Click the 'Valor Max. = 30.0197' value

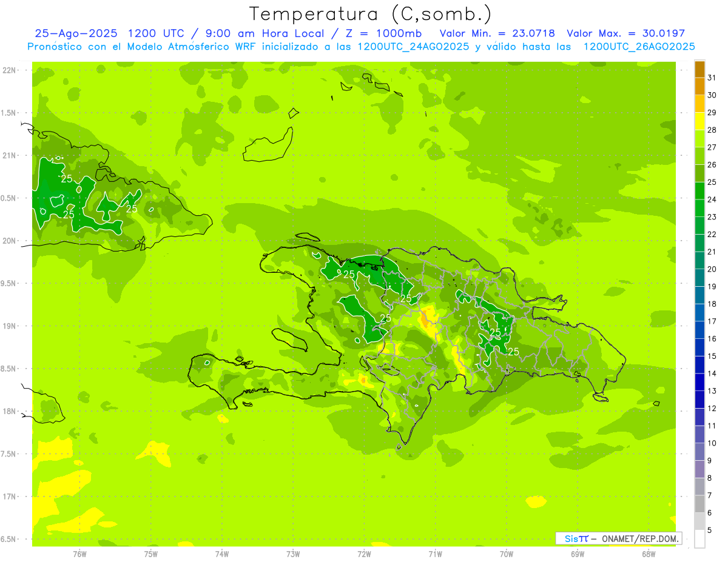coord(626,33)
